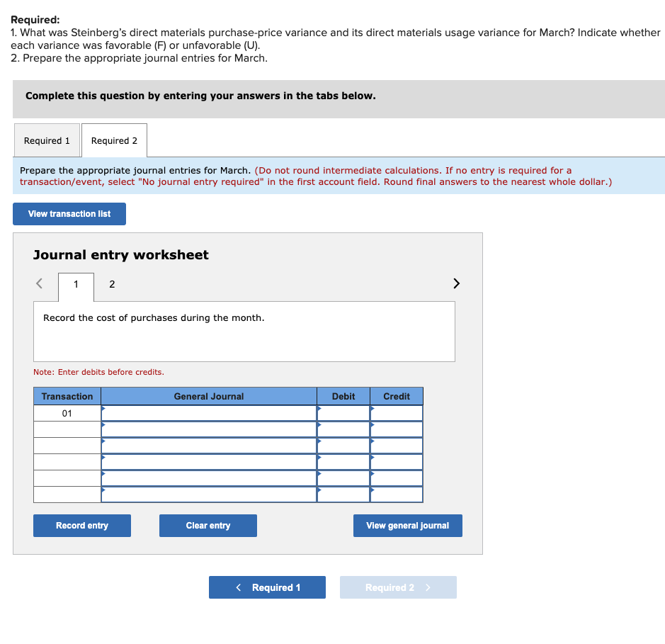Click the disabled bottom Required 2 button
Image resolution: width=665 pixels, height=644 pixels.
398,587
